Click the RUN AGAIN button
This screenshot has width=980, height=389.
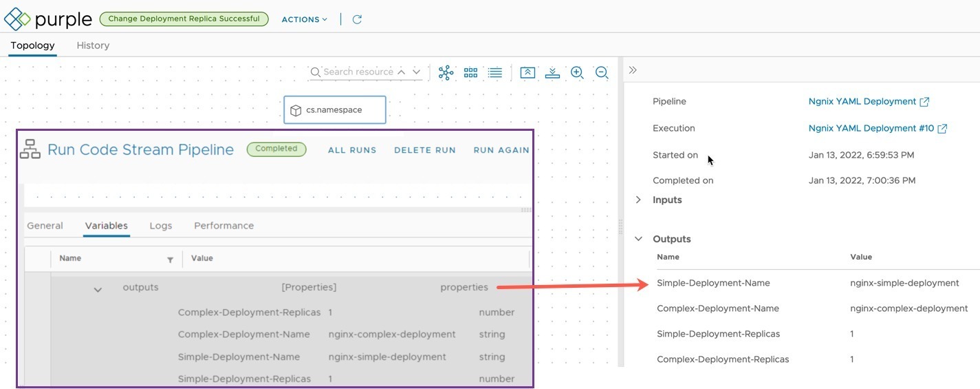pos(501,150)
